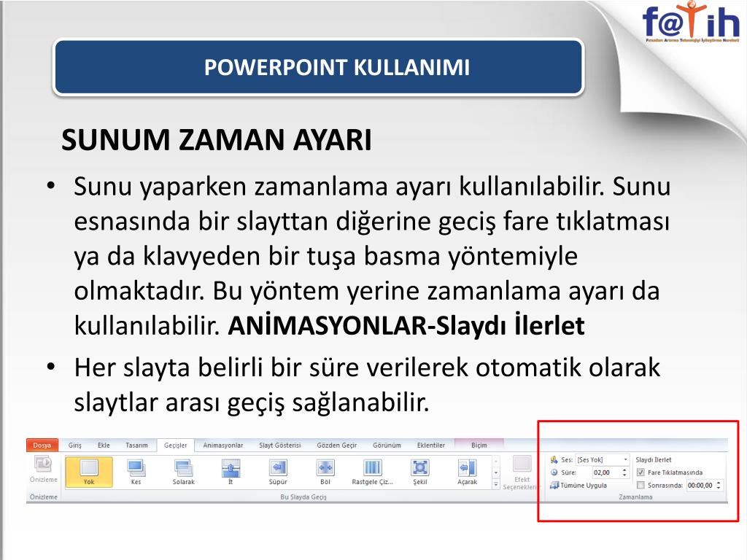Pick the İt transition
Viewport: 747px width, 560px height.
pos(231,472)
